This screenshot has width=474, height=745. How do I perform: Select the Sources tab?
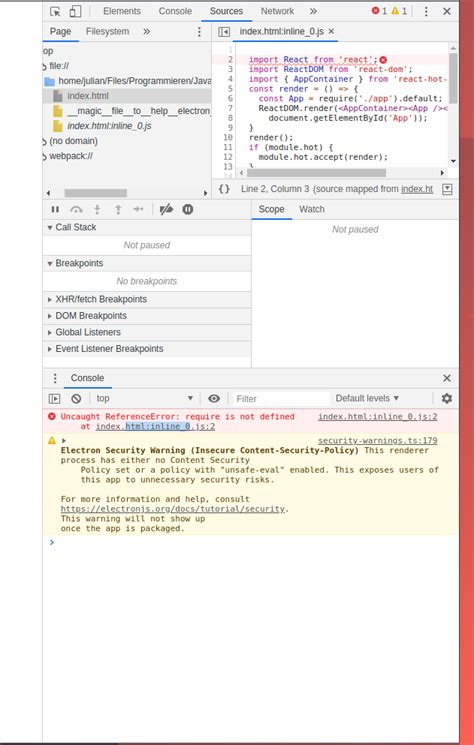click(226, 11)
